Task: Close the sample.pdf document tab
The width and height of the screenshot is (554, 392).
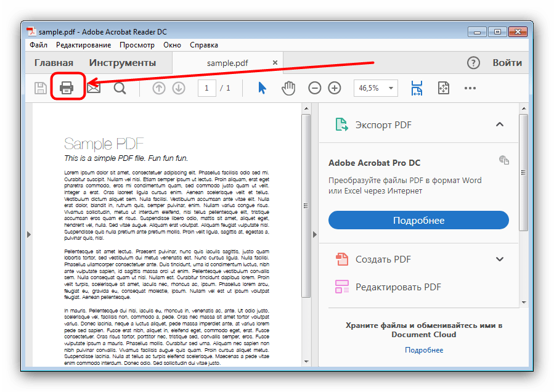Action: (275, 63)
